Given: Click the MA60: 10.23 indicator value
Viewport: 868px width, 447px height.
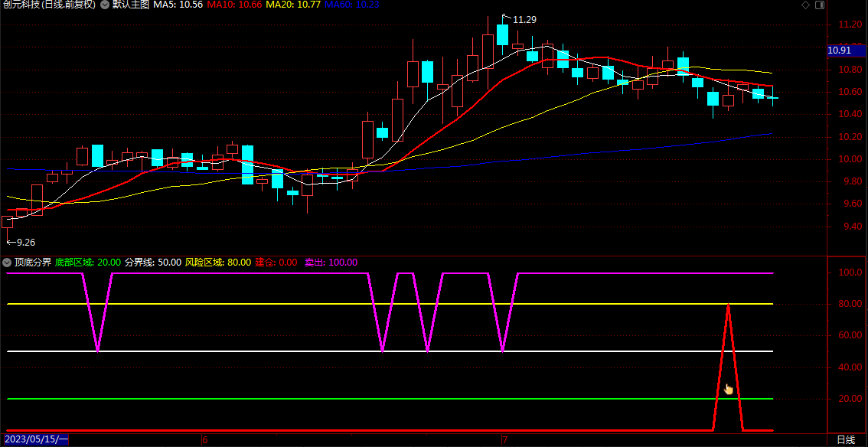Looking at the screenshot, I should (x=351, y=5).
